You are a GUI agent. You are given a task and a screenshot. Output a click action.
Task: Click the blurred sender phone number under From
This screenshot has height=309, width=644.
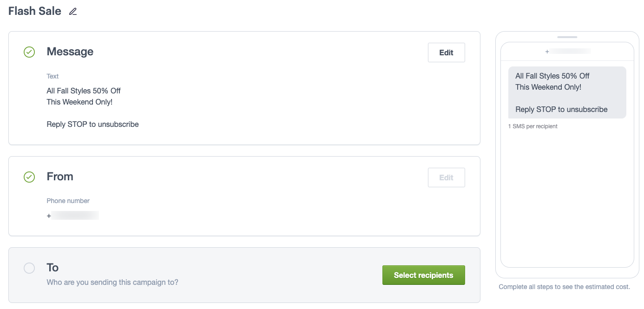click(74, 215)
